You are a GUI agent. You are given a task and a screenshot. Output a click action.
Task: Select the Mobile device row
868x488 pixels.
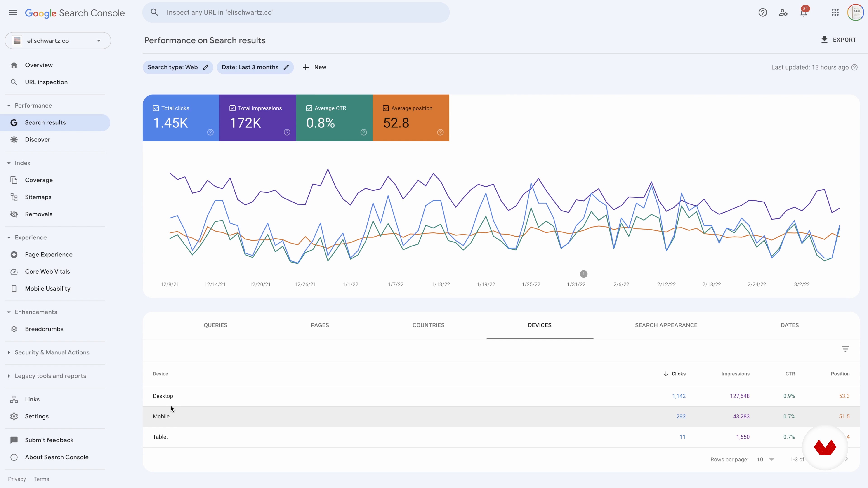[x=501, y=417]
